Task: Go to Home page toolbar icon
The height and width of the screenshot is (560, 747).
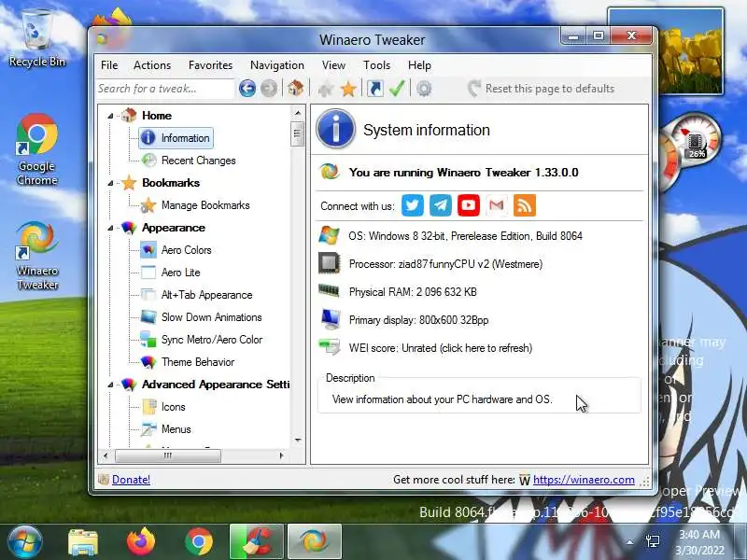Action: [295, 88]
